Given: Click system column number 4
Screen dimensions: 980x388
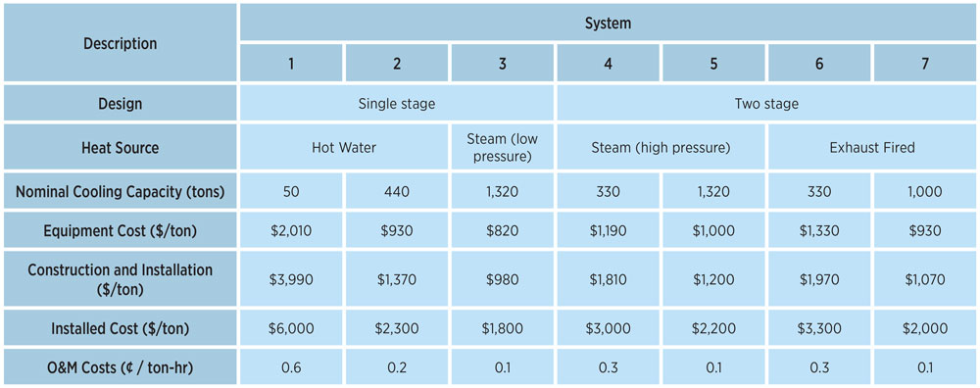Looking at the screenshot, I should [x=609, y=63].
